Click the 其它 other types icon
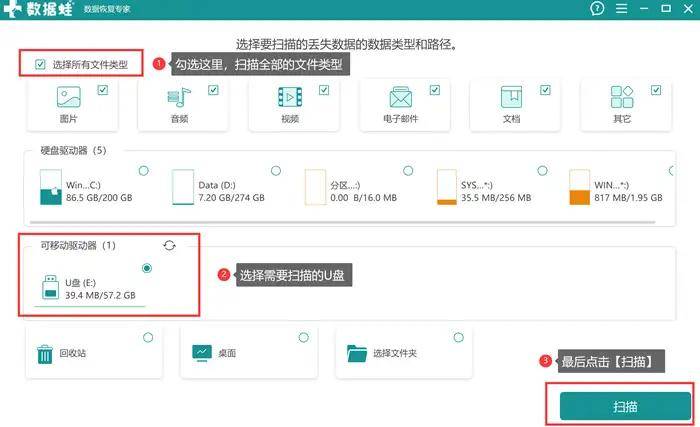The width and height of the screenshot is (700, 427). (x=622, y=97)
